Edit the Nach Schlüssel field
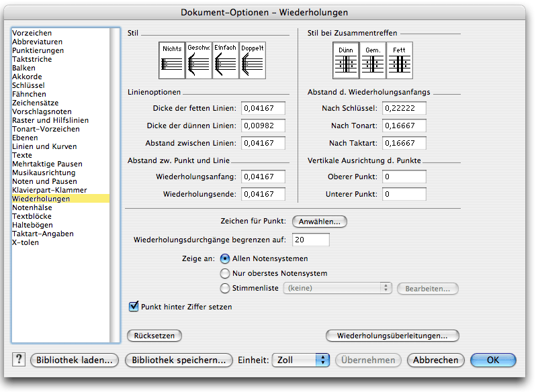538x392 pixels. click(x=404, y=108)
